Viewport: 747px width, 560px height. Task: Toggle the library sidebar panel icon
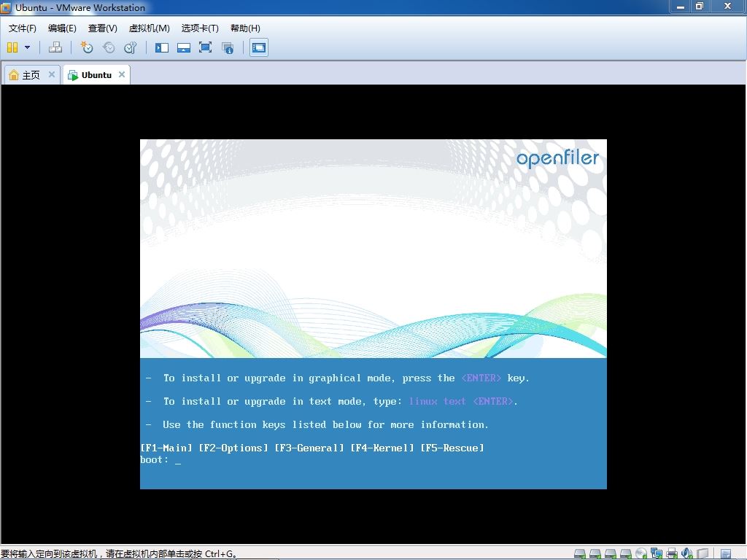coord(162,47)
